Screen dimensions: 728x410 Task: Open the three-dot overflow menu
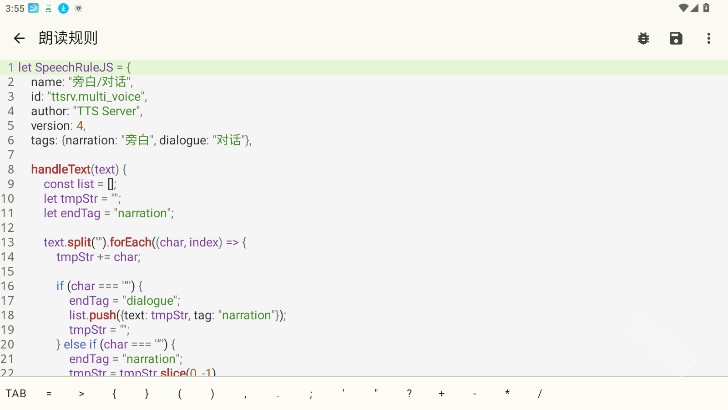coord(709,38)
